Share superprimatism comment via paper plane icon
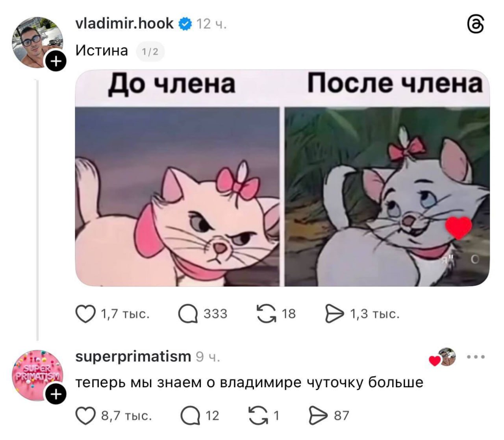Image resolution: width=504 pixels, height=440 pixels. point(318,416)
